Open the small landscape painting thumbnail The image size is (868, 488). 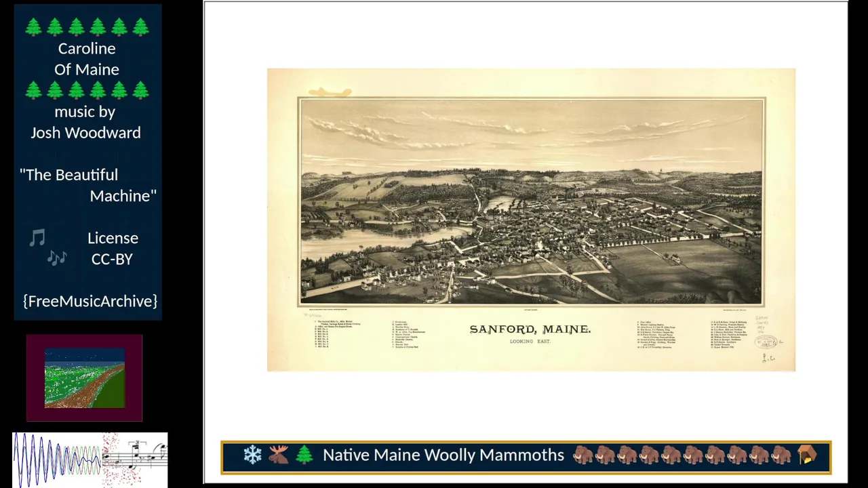tap(85, 378)
